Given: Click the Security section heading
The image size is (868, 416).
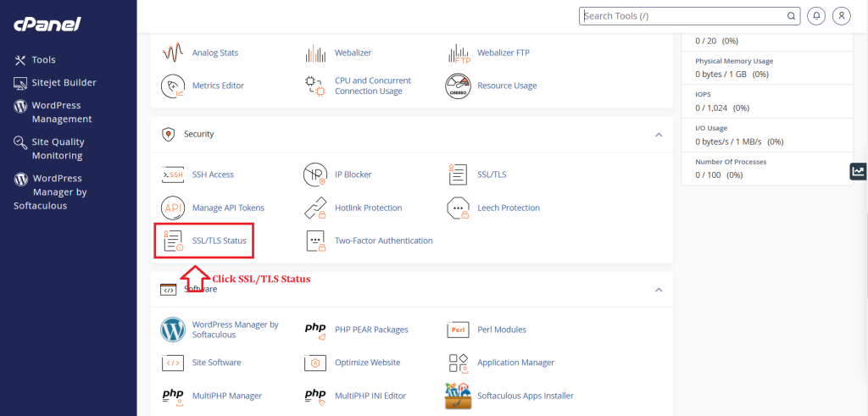Looking at the screenshot, I should pos(198,135).
